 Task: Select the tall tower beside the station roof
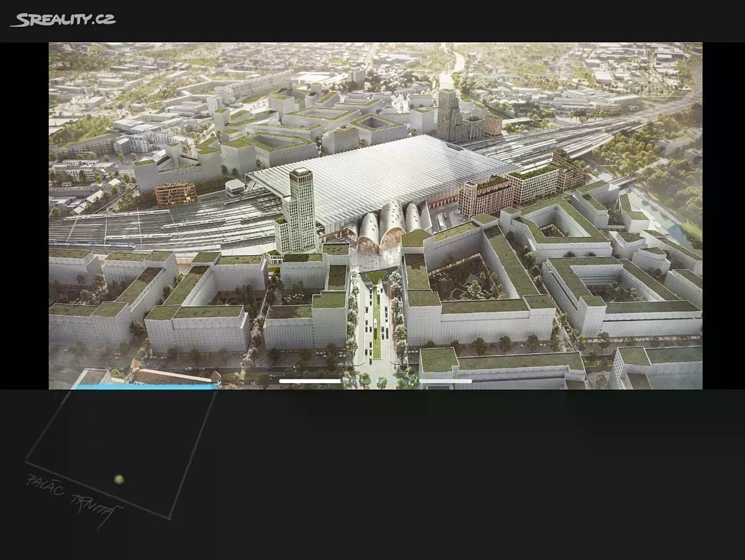pyautogui.click(x=300, y=209)
